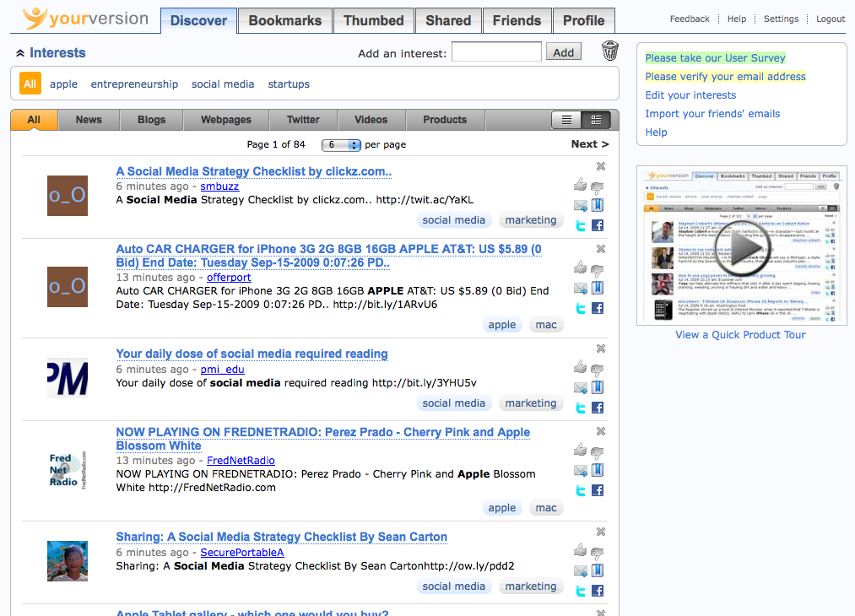Go to the Shared tab
Screen dimensions: 855x616
point(448,21)
